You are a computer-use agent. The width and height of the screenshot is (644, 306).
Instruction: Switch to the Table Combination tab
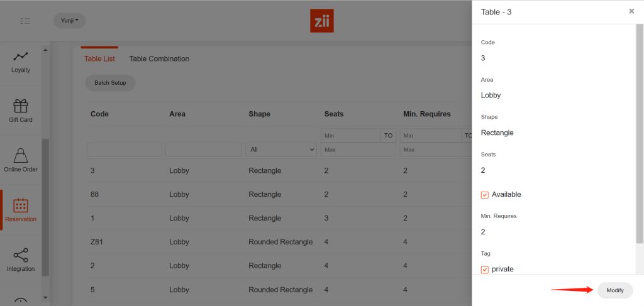pyautogui.click(x=159, y=59)
